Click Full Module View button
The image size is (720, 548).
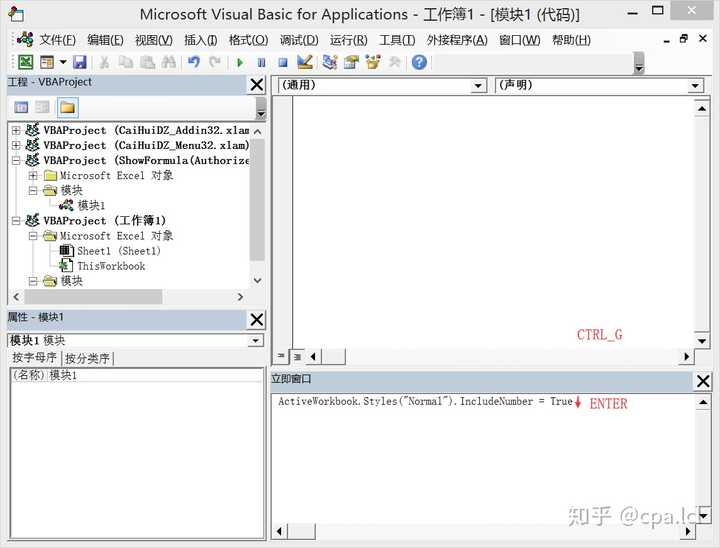297,356
